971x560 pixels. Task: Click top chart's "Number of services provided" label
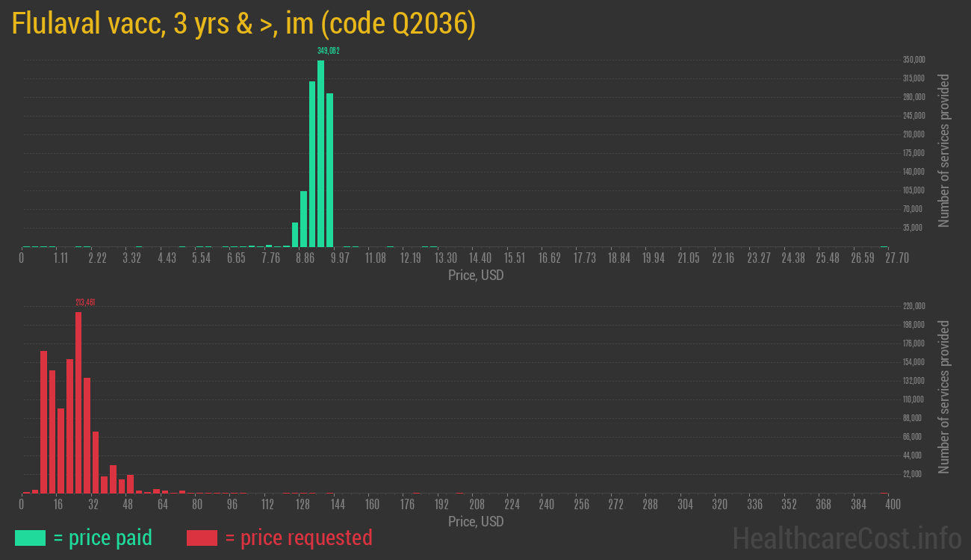tap(944, 150)
